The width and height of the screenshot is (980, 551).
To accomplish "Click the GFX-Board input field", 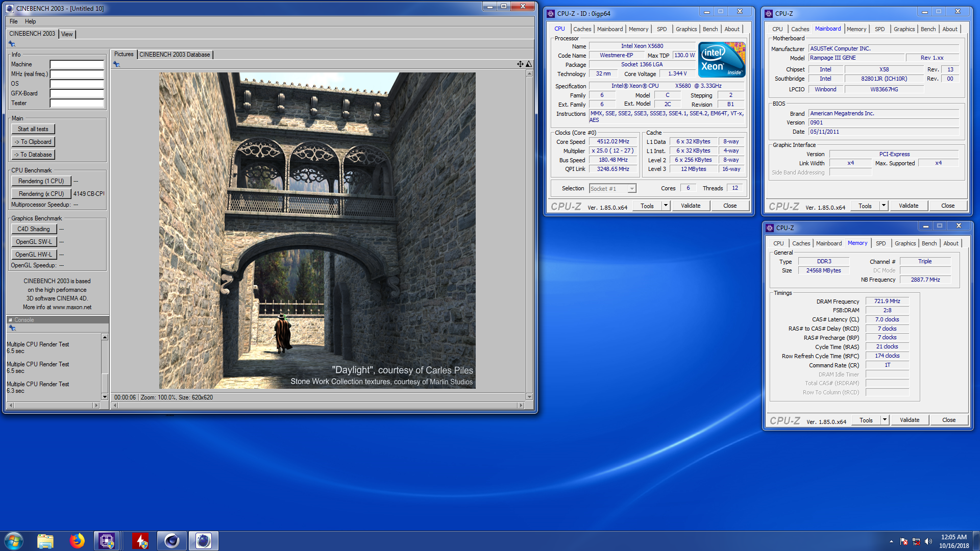I will point(77,94).
